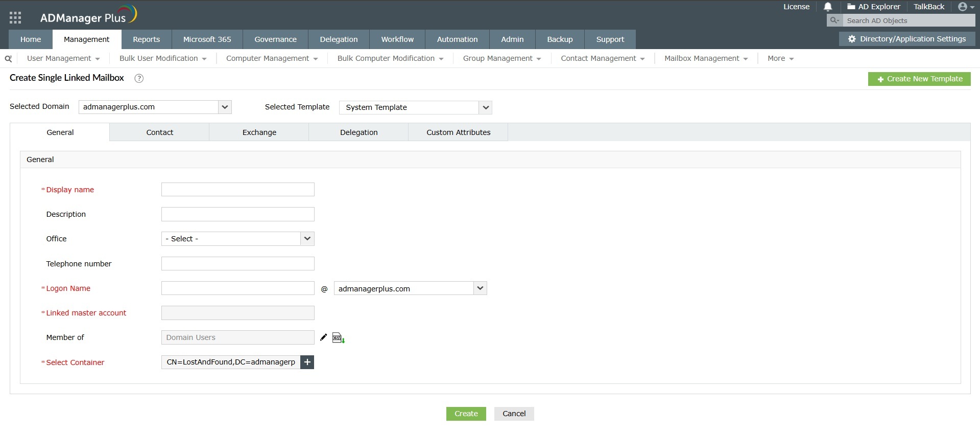Click the Member of Domain Users field
This screenshot has width=980, height=432.
coord(238,337)
